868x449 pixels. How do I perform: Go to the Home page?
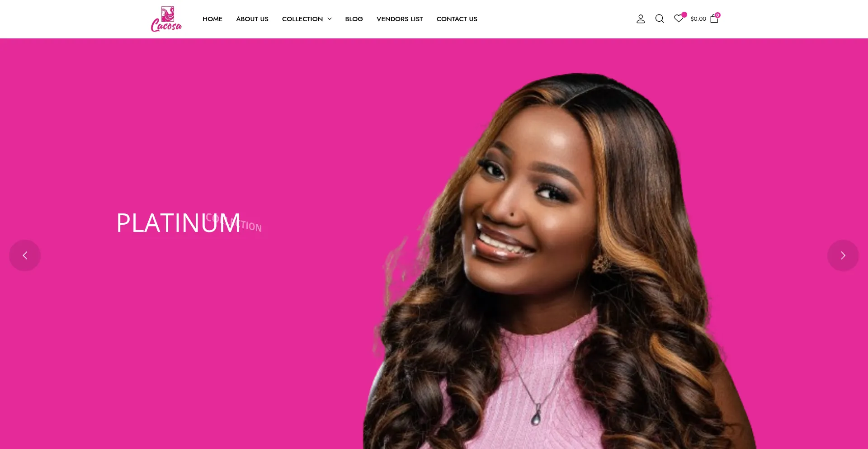click(212, 19)
